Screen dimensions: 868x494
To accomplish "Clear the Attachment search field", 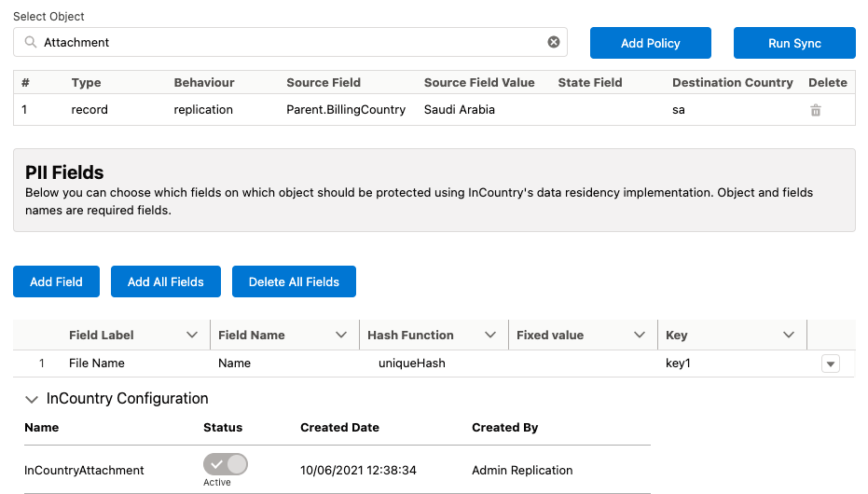I will pyautogui.click(x=554, y=42).
